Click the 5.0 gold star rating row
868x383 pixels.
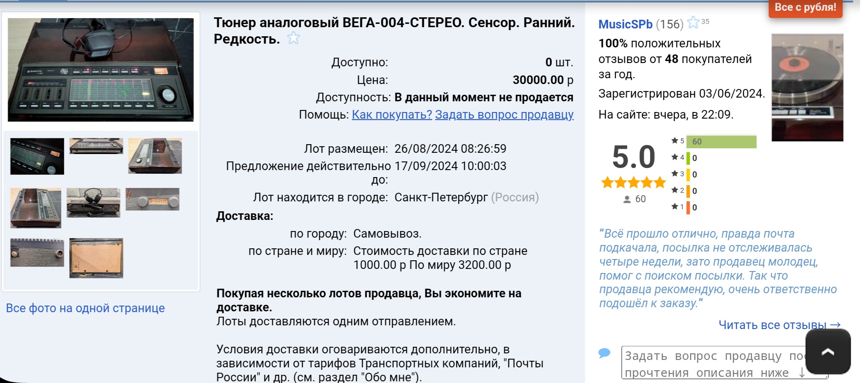(633, 182)
